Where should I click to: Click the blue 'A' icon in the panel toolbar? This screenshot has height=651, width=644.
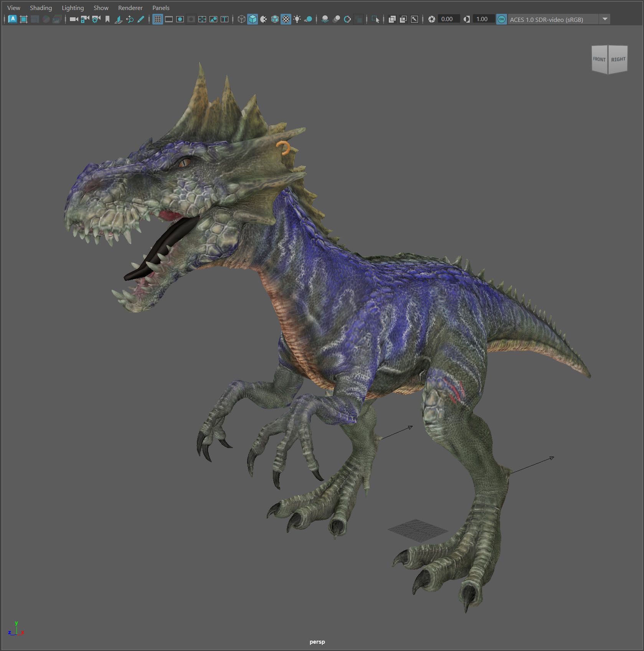tap(13, 19)
